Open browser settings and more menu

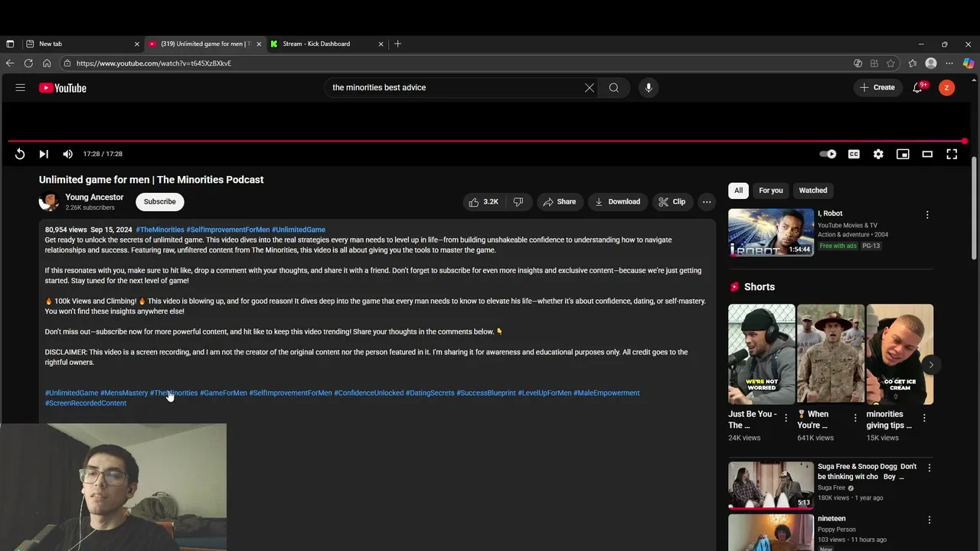click(x=949, y=64)
